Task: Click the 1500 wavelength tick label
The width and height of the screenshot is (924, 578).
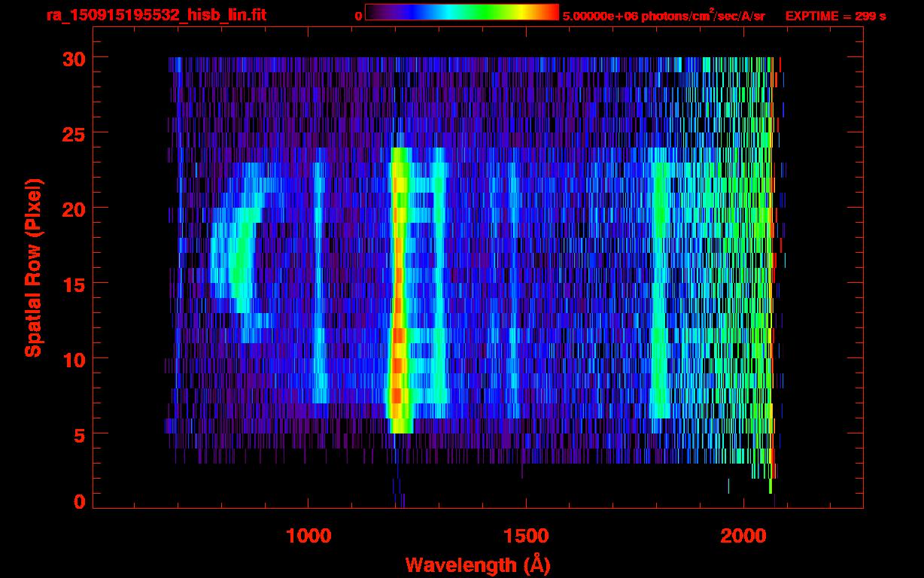Action: 526,536
